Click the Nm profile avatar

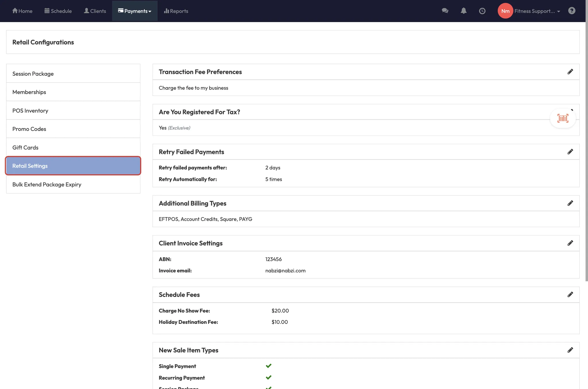[x=505, y=11]
